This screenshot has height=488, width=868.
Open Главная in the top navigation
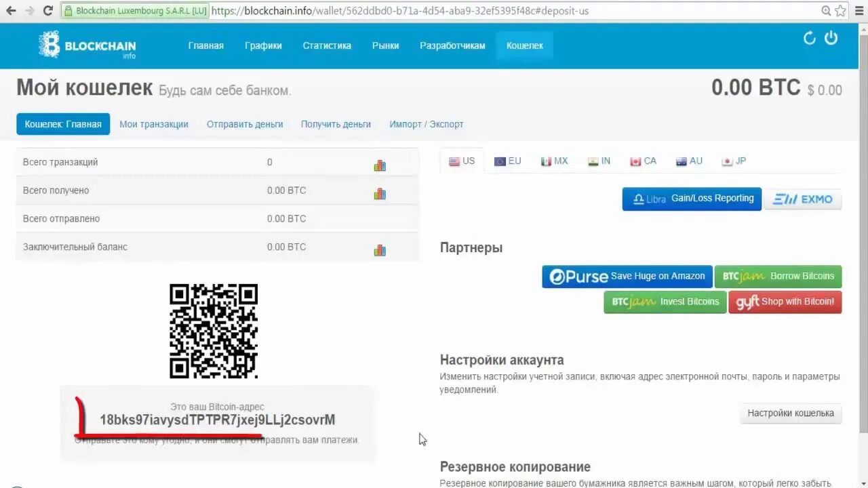[x=205, y=45]
